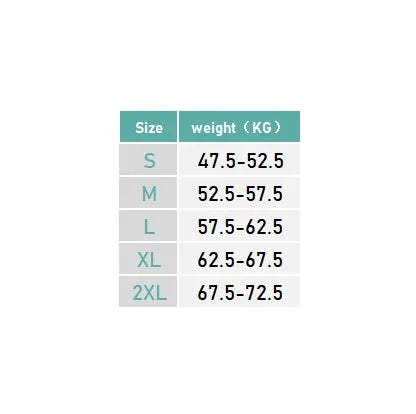Click the weight (KG) column header
Screen dimensions: 416x414
[239, 127]
